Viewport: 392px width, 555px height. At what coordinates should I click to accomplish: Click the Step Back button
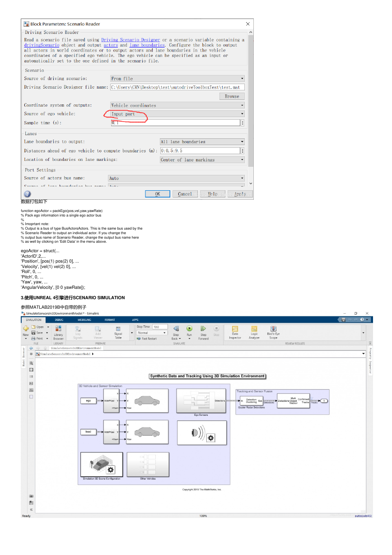click(176, 332)
